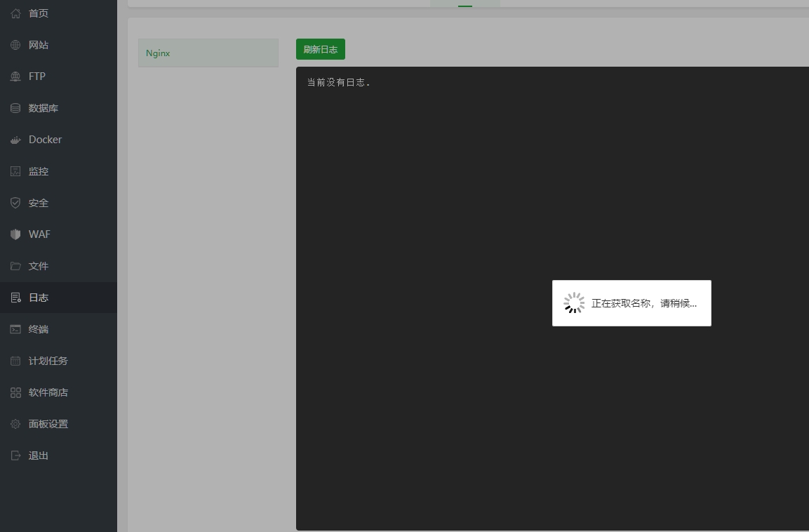Click the FTP sidebar icon

15,77
